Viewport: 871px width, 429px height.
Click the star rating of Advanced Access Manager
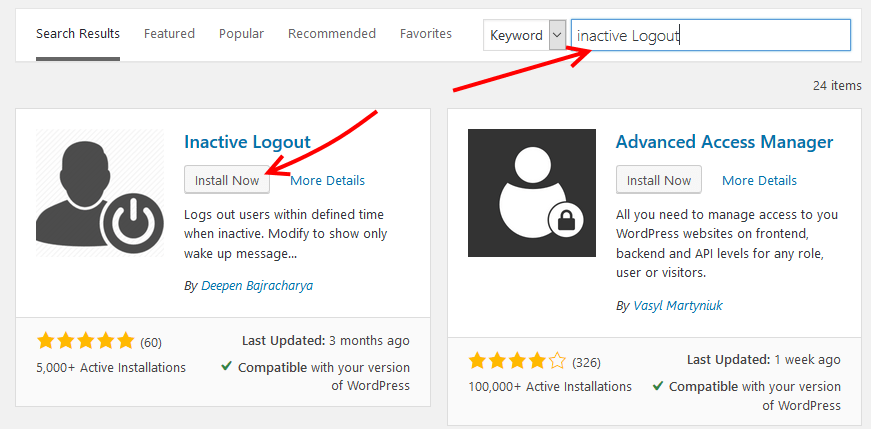click(517, 362)
